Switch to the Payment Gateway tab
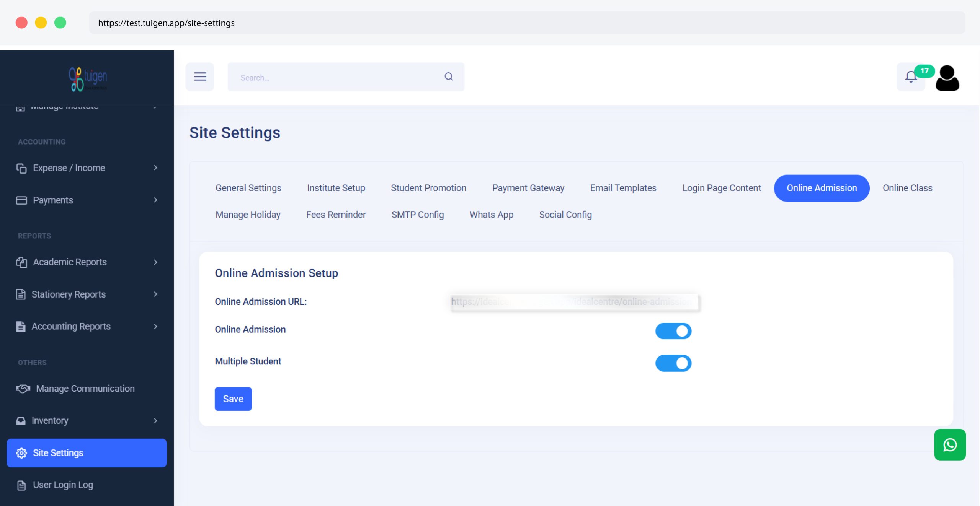Viewport: 980px width, 506px height. (x=528, y=188)
